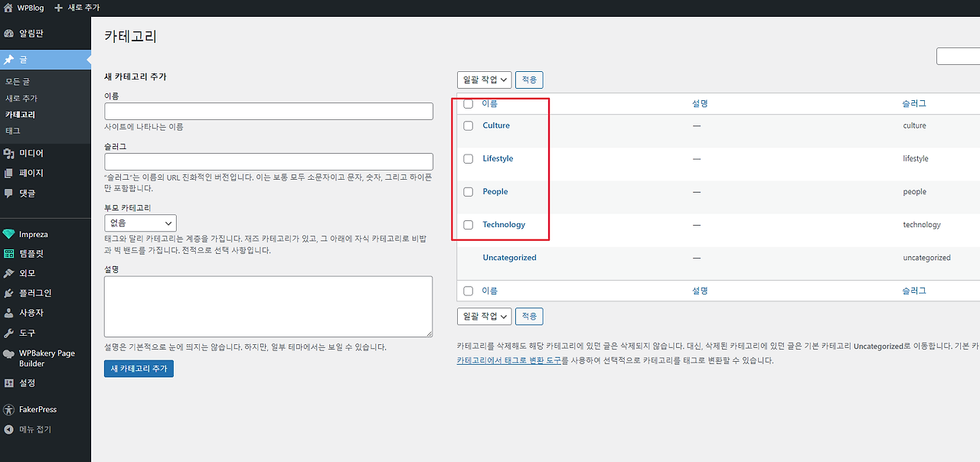
Task: Open the Uncategorized category link
Action: 509,258
